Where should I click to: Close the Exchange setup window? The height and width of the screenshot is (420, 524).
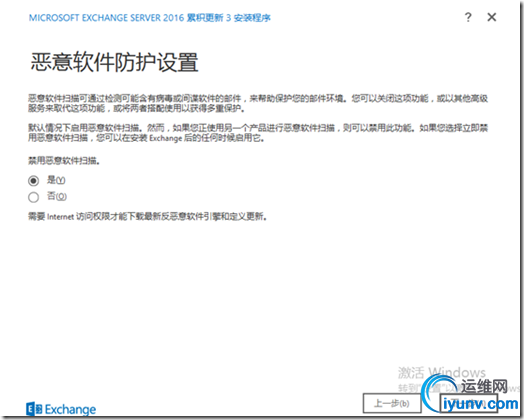492,17
